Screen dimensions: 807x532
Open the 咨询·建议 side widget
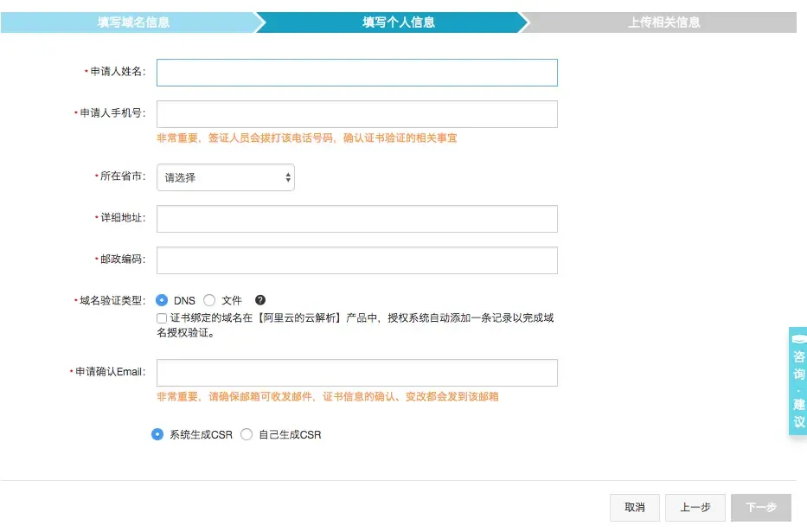[798, 381]
